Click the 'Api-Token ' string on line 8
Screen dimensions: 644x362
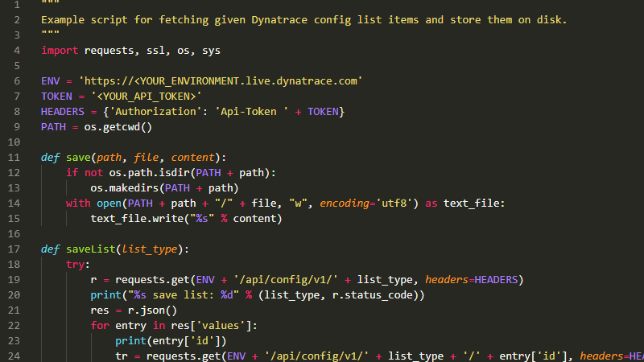coord(251,112)
